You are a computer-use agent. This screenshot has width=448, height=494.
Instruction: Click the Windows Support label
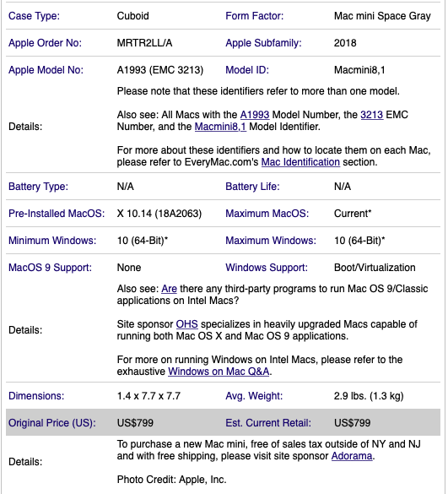point(267,268)
